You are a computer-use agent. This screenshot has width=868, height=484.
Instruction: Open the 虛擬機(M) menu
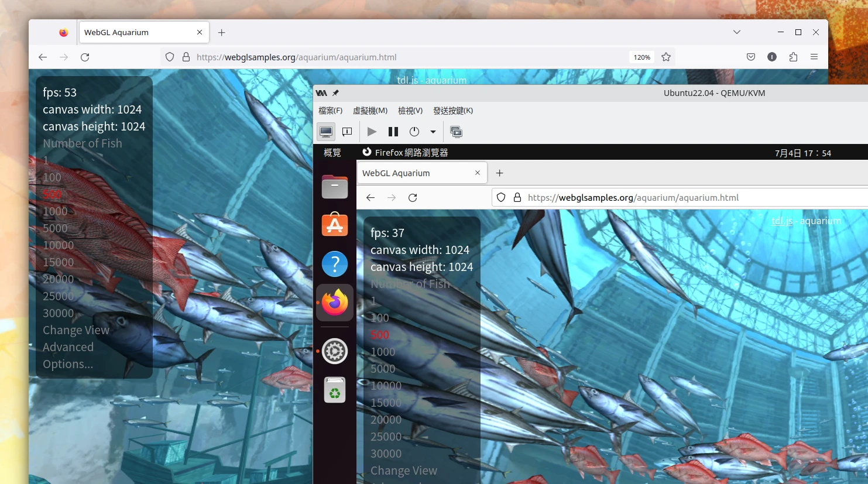click(x=370, y=111)
